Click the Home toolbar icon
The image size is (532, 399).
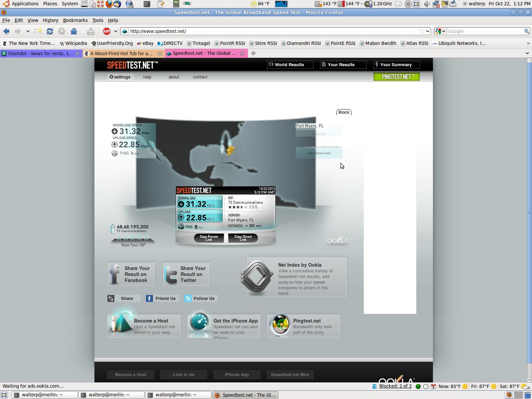pos(74,31)
